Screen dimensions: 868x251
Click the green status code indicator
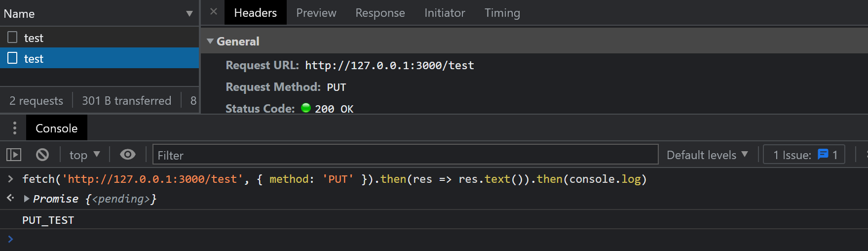[306, 108]
